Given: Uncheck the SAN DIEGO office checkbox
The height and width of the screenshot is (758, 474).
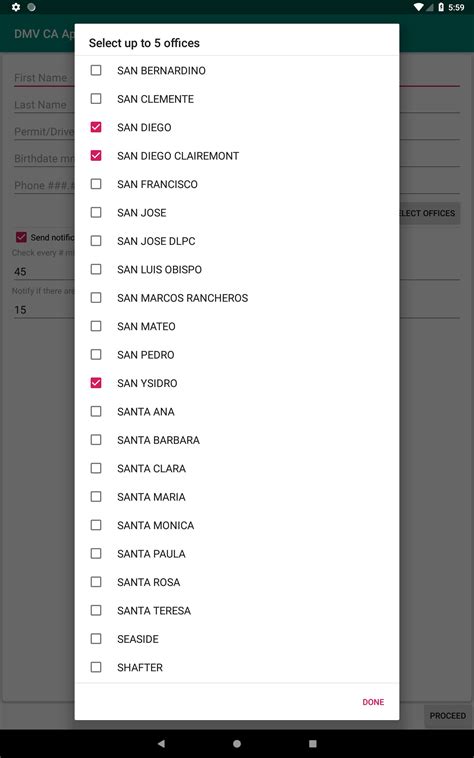Looking at the screenshot, I should tap(96, 127).
